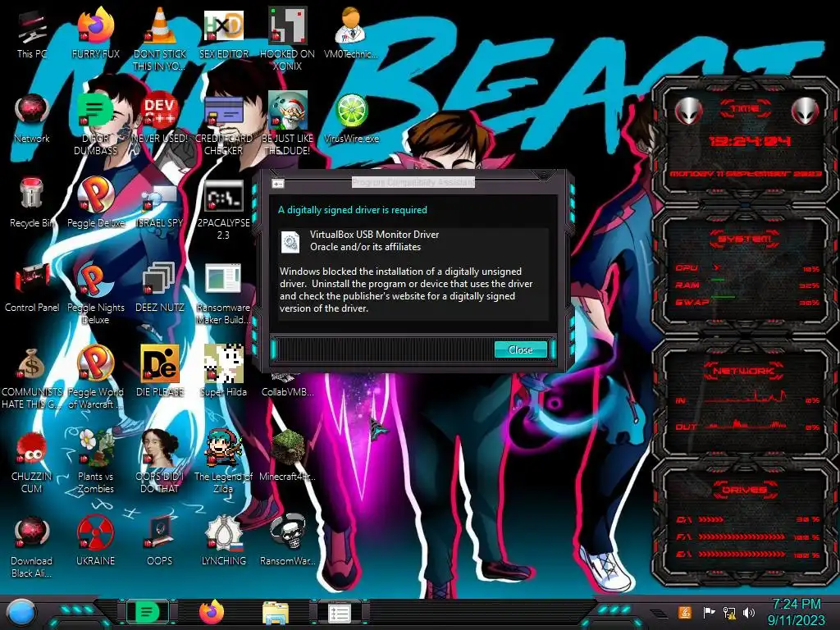This screenshot has width=840, height=630.
Task: Open File Explorer from the taskbar
Action: (x=276, y=613)
